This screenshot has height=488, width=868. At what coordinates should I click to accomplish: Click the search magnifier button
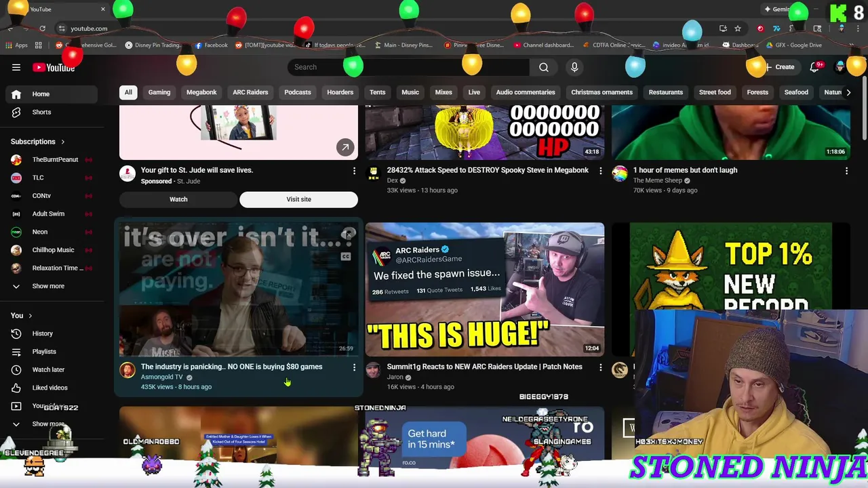tap(544, 67)
